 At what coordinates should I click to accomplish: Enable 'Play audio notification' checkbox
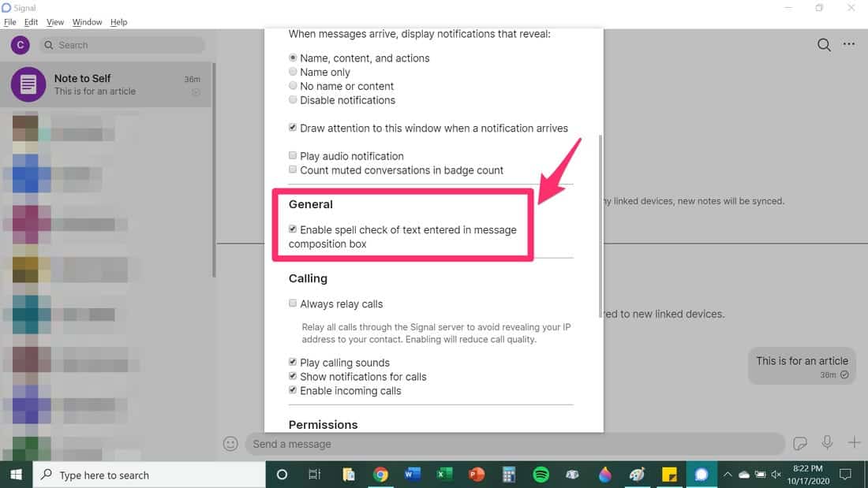point(293,156)
